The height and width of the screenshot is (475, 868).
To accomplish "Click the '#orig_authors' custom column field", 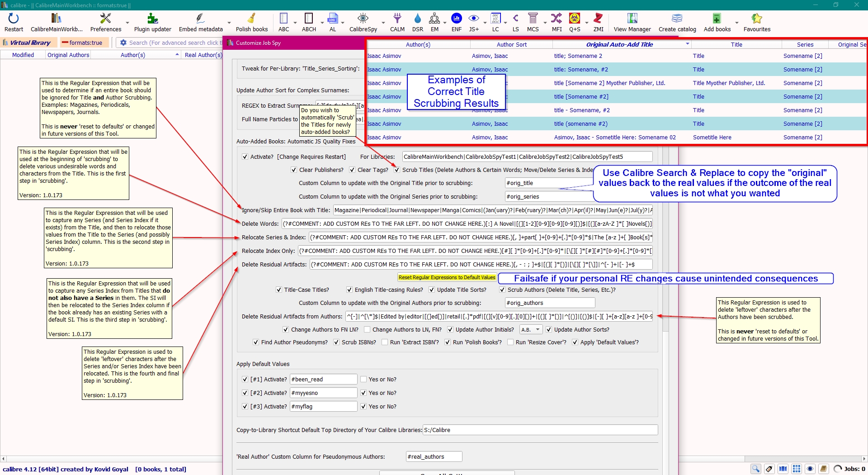I will (x=550, y=303).
